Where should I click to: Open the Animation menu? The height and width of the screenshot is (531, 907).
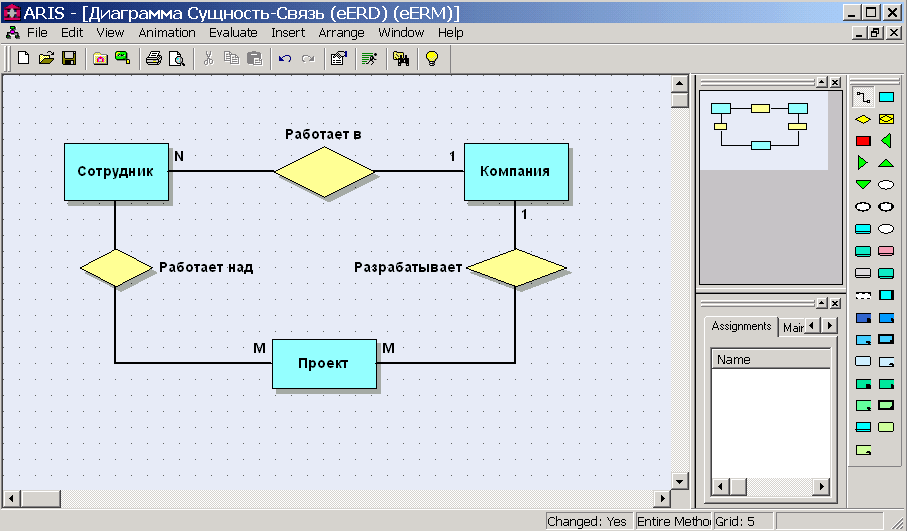pos(167,32)
